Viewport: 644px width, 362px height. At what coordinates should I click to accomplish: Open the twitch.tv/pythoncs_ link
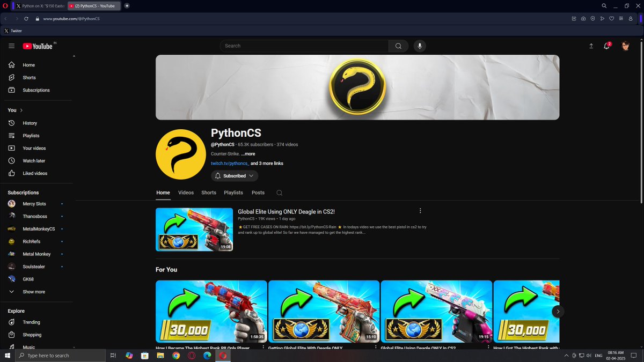pos(230,163)
